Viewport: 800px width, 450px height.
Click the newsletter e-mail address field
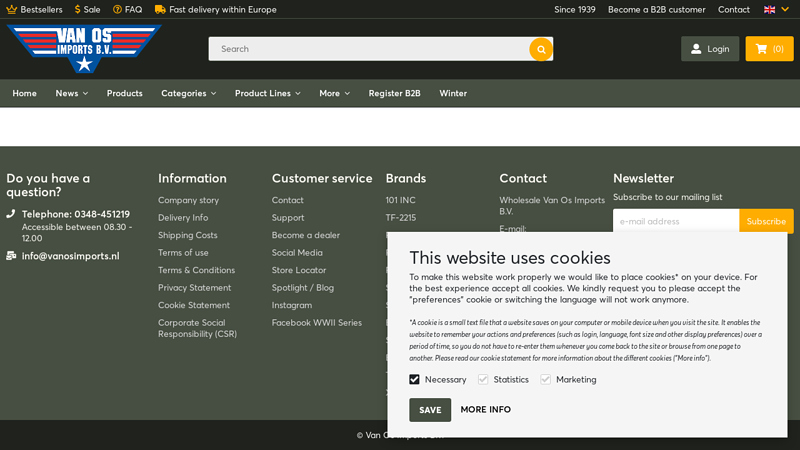tap(676, 221)
